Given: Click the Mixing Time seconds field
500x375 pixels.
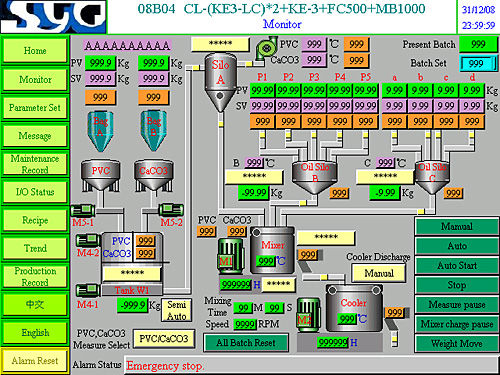Looking at the screenshot, I should (x=274, y=308).
